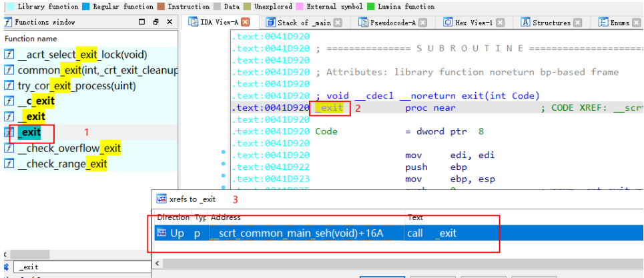Click the Attributes comment line
Viewport: 644px width, 278px height.
(x=467, y=73)
